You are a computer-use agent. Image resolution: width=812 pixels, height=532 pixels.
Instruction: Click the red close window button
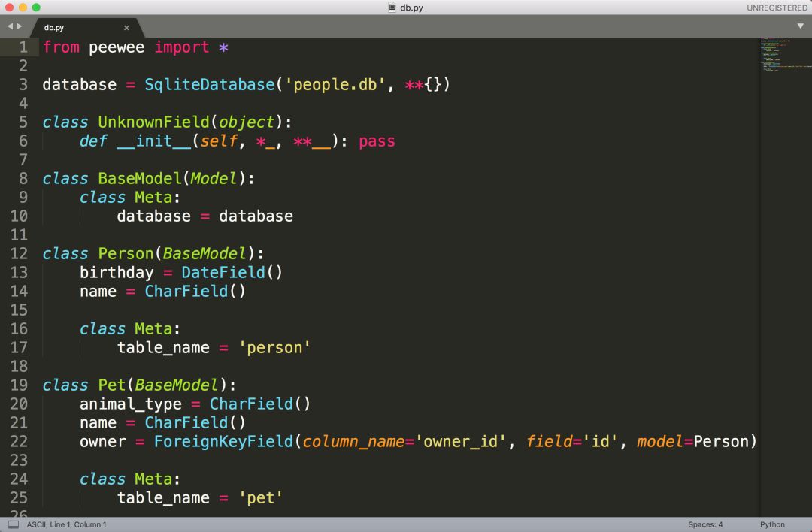click(x=9, y=8)
